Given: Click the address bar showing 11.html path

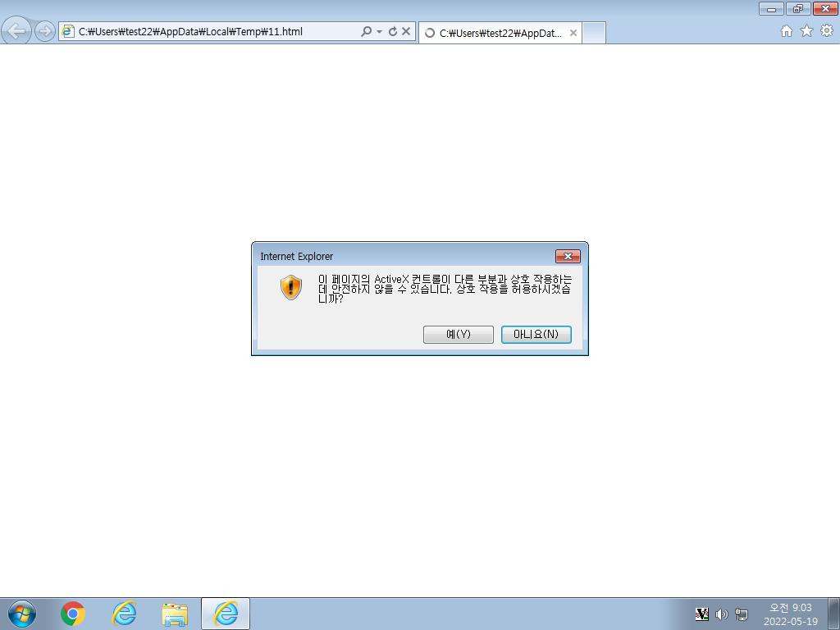Looking at the screenshot, I should click(x=209, y=32).
